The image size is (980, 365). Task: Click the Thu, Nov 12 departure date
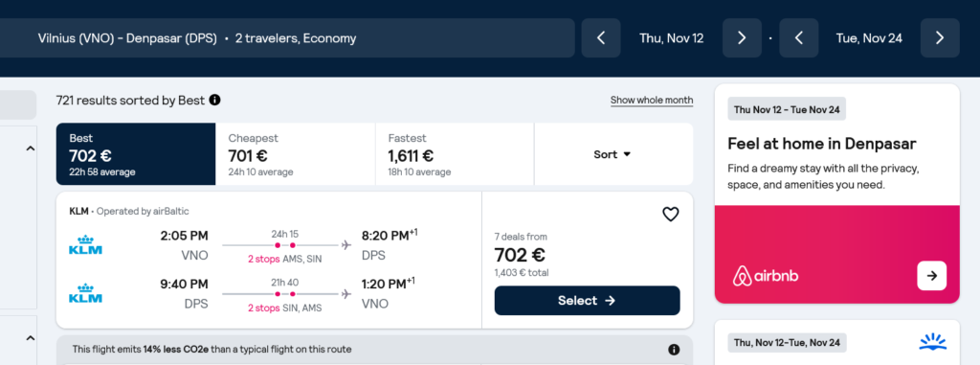pos(671,38)
